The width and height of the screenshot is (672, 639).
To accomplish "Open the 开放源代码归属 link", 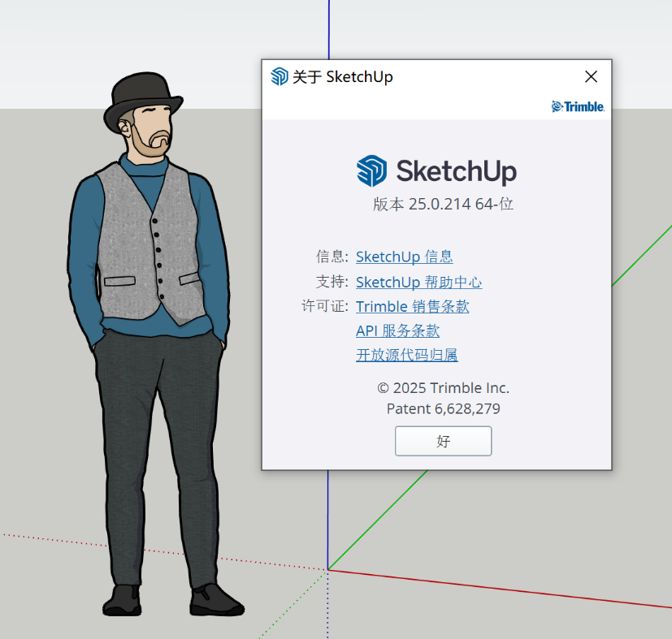I will click(406, 355).
